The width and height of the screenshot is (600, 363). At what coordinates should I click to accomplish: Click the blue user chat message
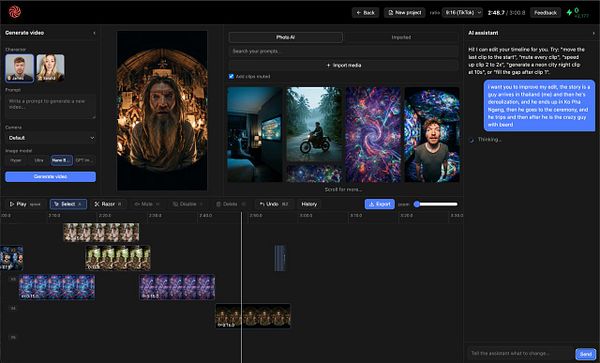coord(539,106)
